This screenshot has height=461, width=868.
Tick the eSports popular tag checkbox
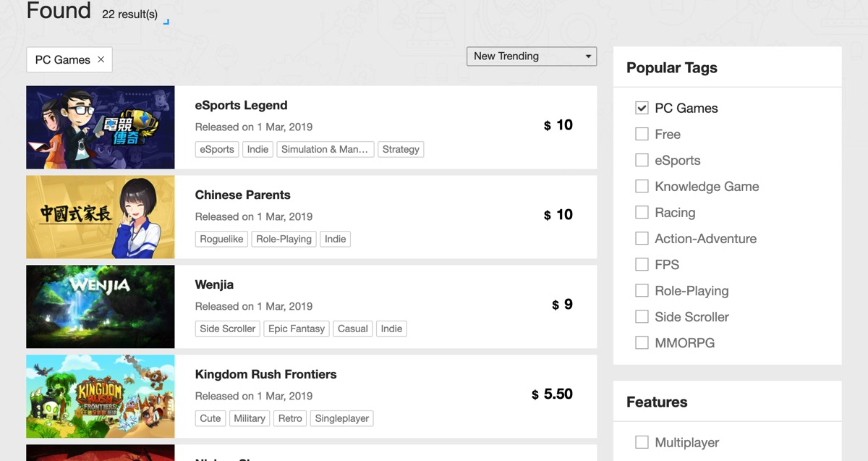[642, 160]
